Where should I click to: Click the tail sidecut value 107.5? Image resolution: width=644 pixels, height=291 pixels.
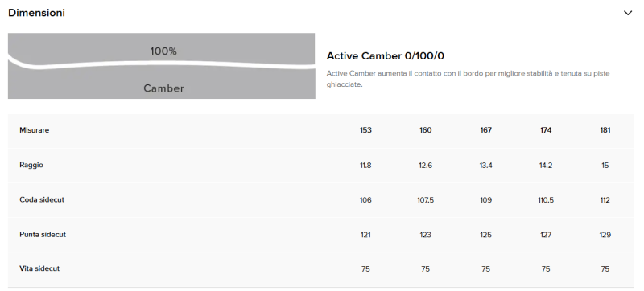tap(426, 200)
